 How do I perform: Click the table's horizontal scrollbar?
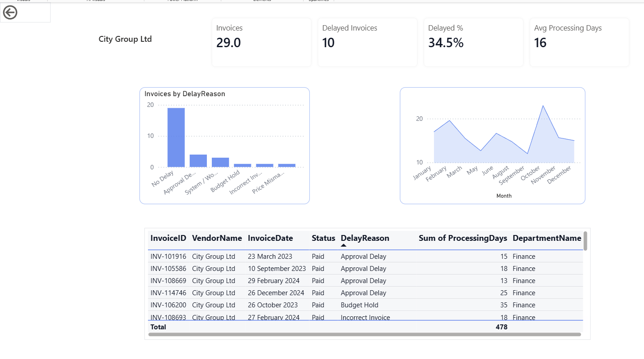364,335
